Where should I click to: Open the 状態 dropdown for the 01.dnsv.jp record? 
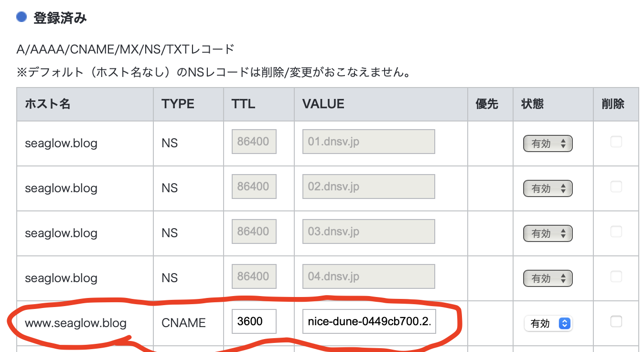coord(547,143)
